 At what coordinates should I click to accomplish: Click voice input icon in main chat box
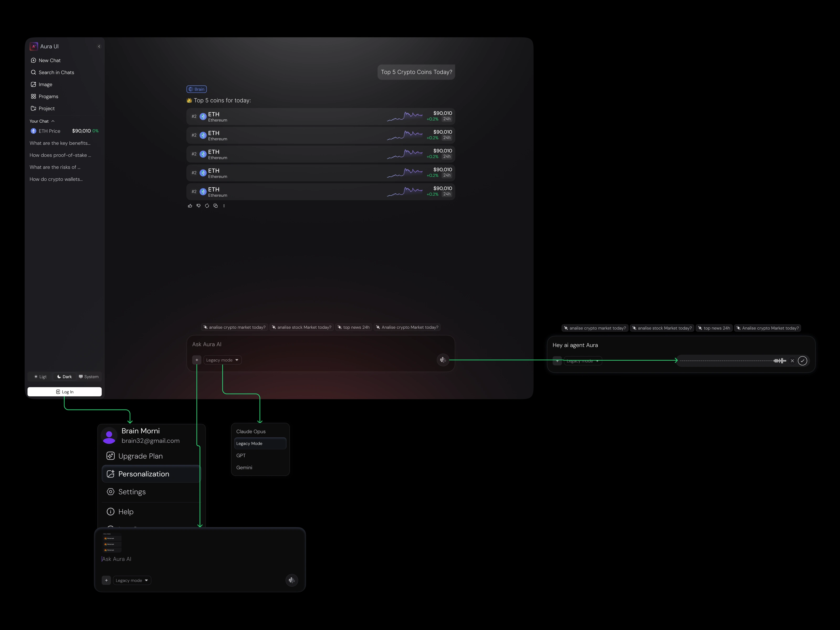coord(442,360)
